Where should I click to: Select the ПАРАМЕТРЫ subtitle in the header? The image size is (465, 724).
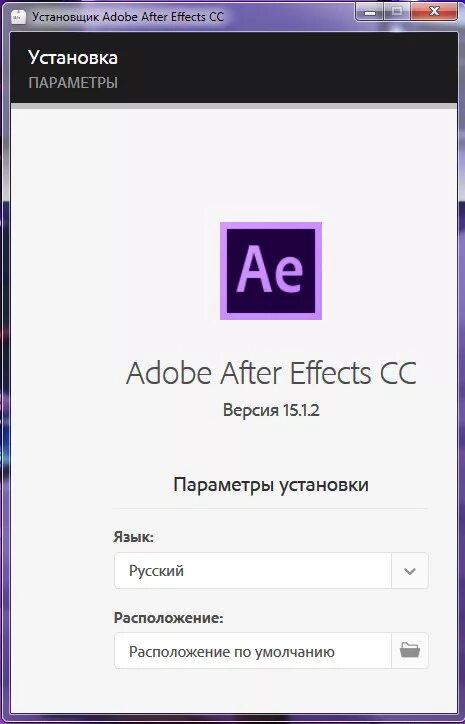(73, 83)
